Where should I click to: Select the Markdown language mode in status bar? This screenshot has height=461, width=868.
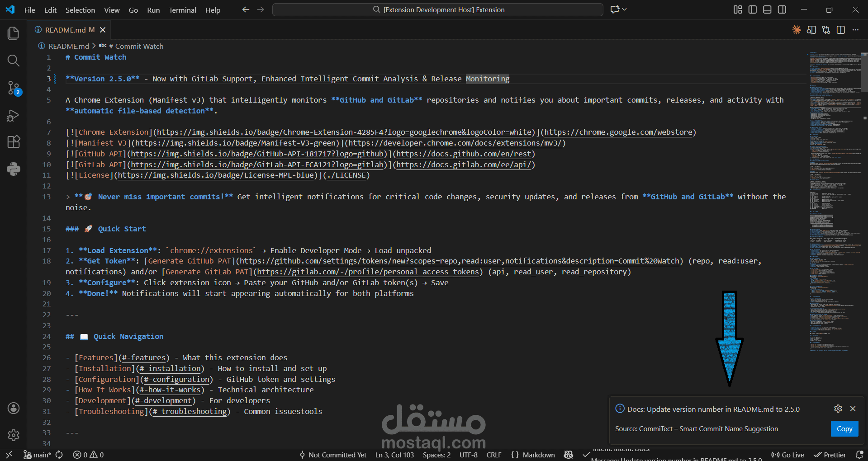[x=539, y=455]
